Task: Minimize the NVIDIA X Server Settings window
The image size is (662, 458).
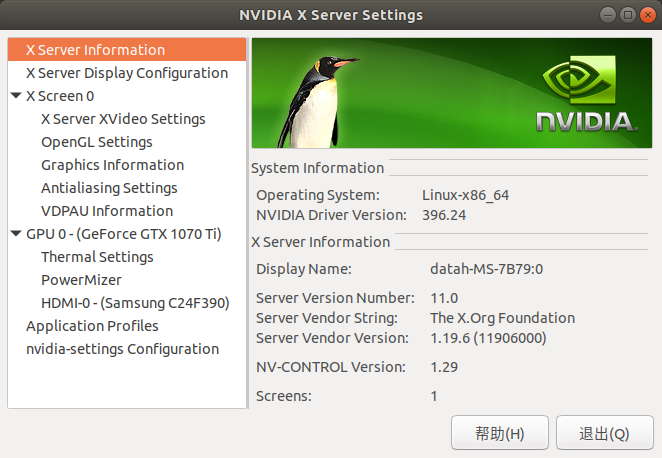Action: coord(608,15)
